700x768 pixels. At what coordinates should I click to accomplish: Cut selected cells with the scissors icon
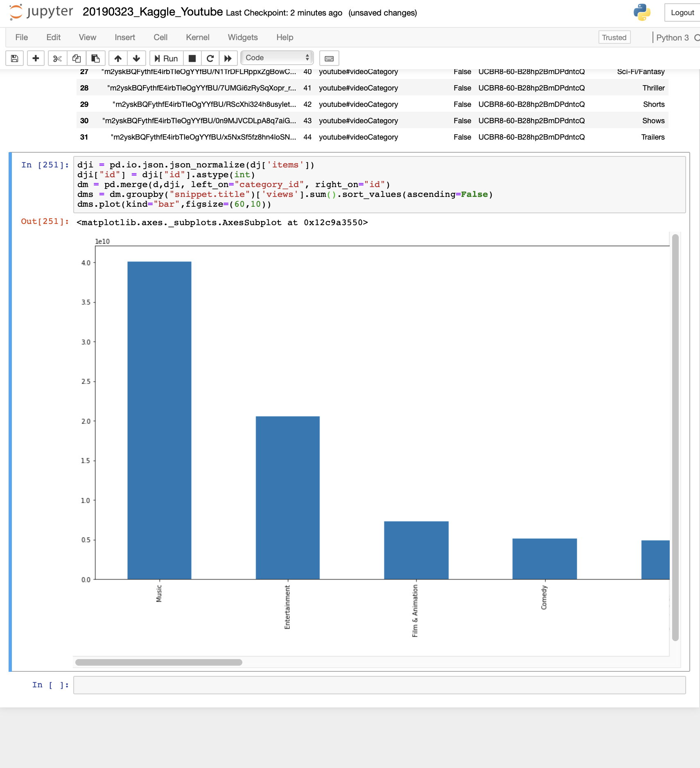(57, 58)
